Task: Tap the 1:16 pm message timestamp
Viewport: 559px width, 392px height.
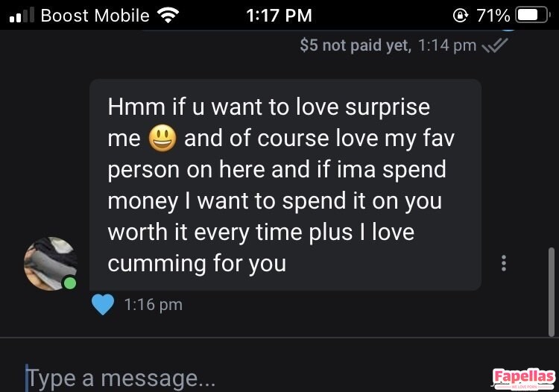Action: click(x=154, y=305)
